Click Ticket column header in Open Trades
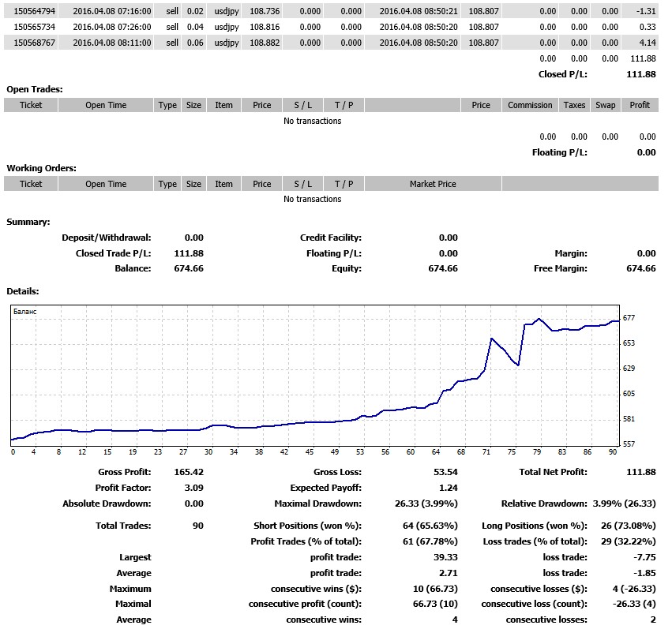 tap(31, 105)
